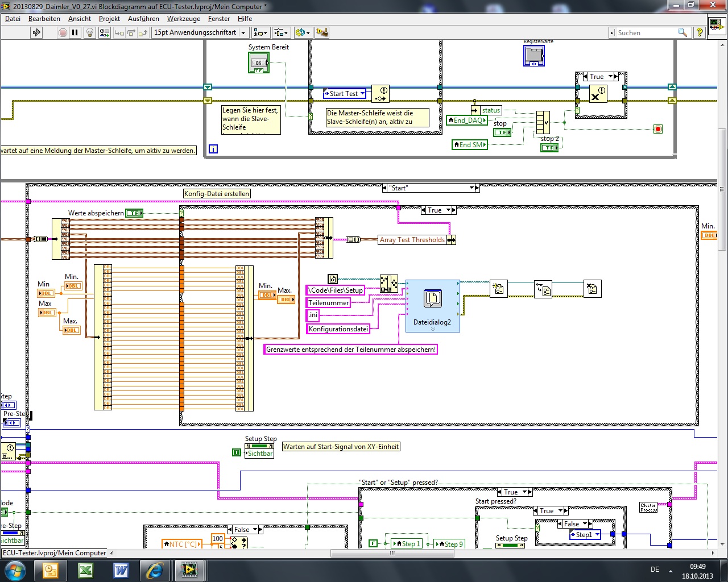
Task: Toggle highlight execution light bulb
Action: coord(89,32)
